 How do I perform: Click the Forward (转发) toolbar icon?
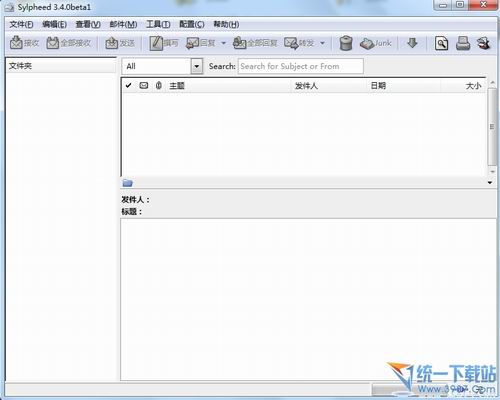291,43
